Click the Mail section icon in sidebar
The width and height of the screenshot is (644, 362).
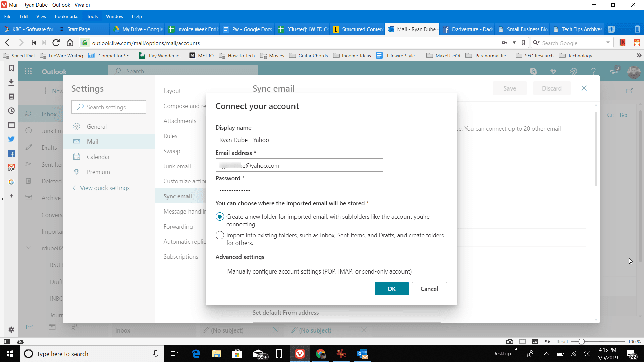(x=77, y=141)
